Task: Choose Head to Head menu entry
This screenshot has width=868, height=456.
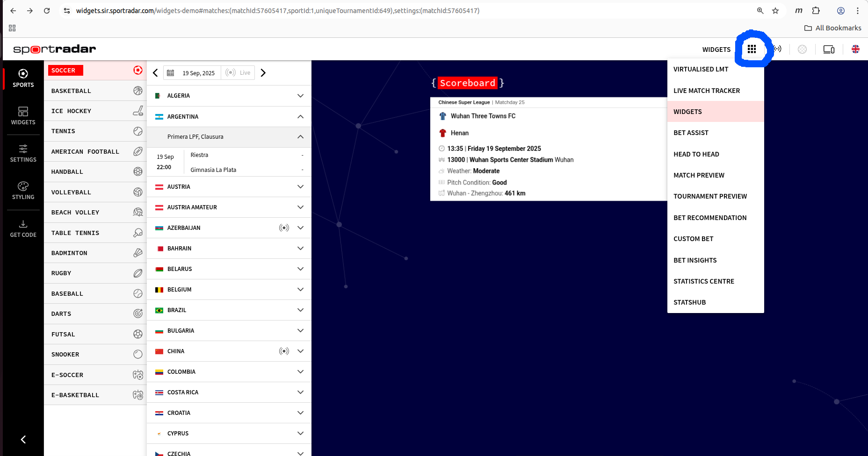Action: pyautogui.click(x=696, y=154)
